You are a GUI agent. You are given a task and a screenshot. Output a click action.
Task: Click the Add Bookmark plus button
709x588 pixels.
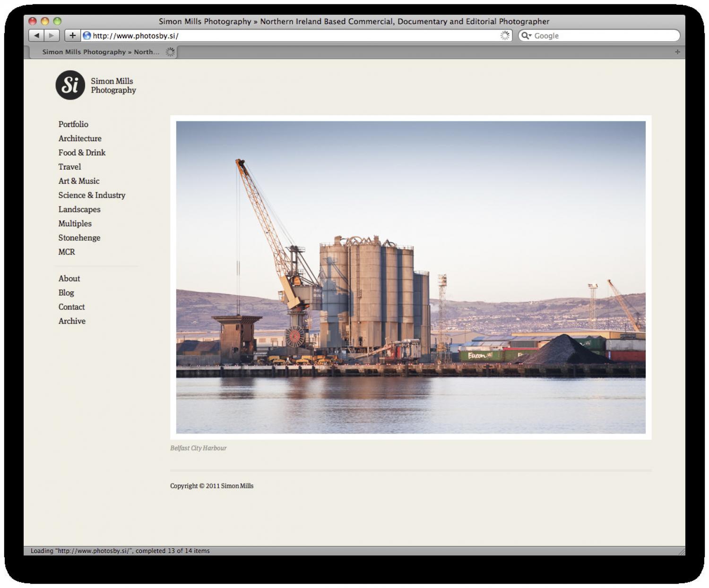(x=72, y=35)
